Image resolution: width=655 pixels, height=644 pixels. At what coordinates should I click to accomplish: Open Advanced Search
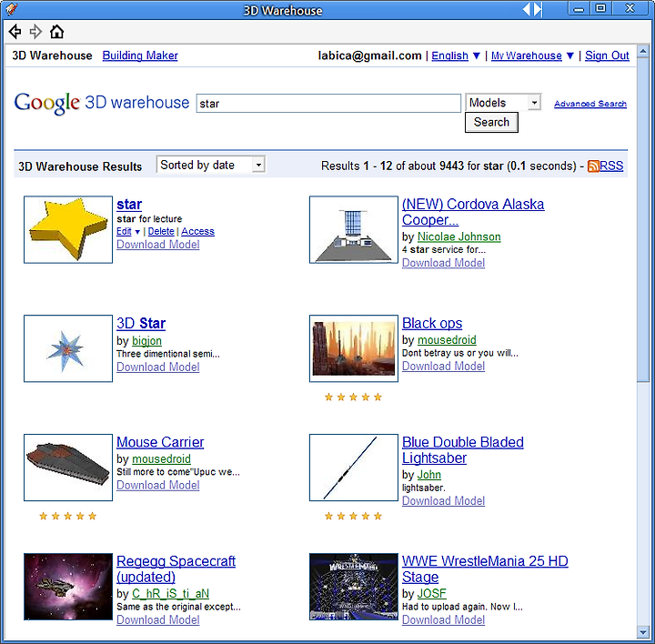pos(590,104)
